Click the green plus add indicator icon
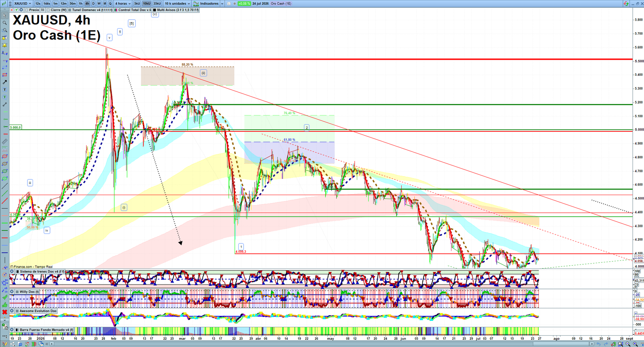 coord(17,10)
